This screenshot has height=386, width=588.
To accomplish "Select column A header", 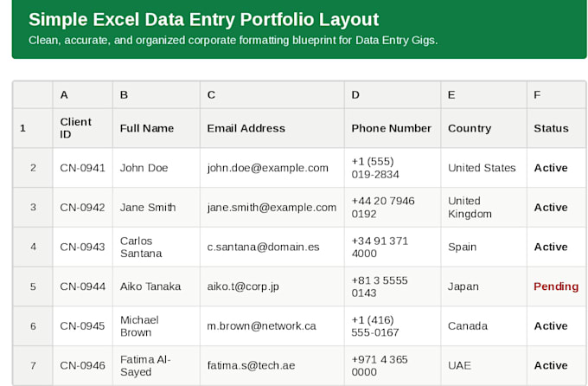I will 82,94.
